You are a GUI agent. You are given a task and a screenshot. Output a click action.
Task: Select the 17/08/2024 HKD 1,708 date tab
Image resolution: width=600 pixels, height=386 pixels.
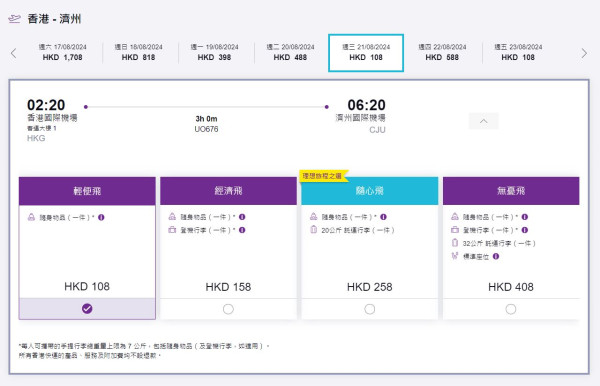(62, 52)
